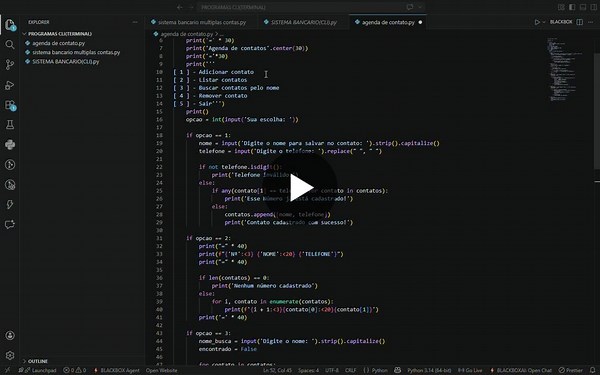Open the Testing flask view
This screenshot has width=600, height=375.
tap(10, 125)
